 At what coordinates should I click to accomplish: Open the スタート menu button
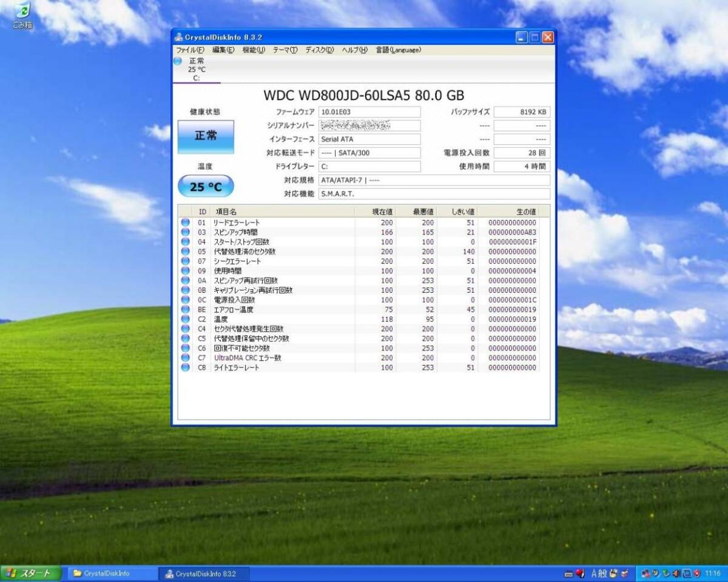(x=31, y=573)
